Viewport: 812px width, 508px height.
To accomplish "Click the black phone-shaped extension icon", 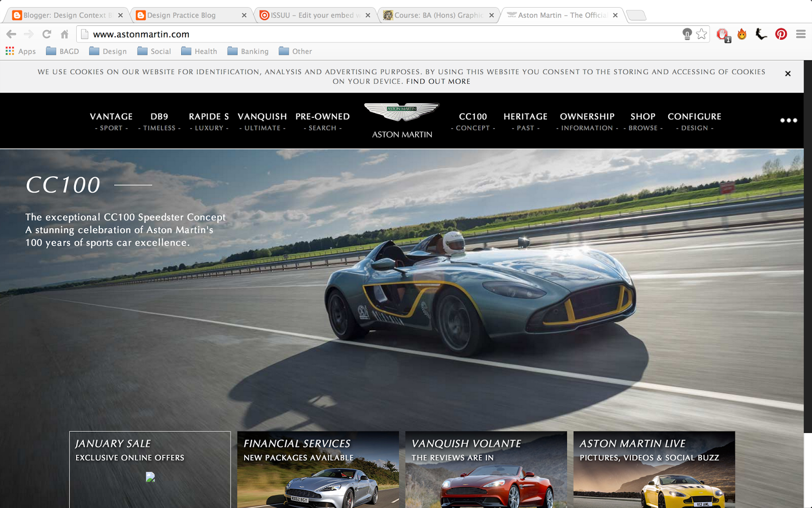I will pyautogui.click(x=761, y=34).
